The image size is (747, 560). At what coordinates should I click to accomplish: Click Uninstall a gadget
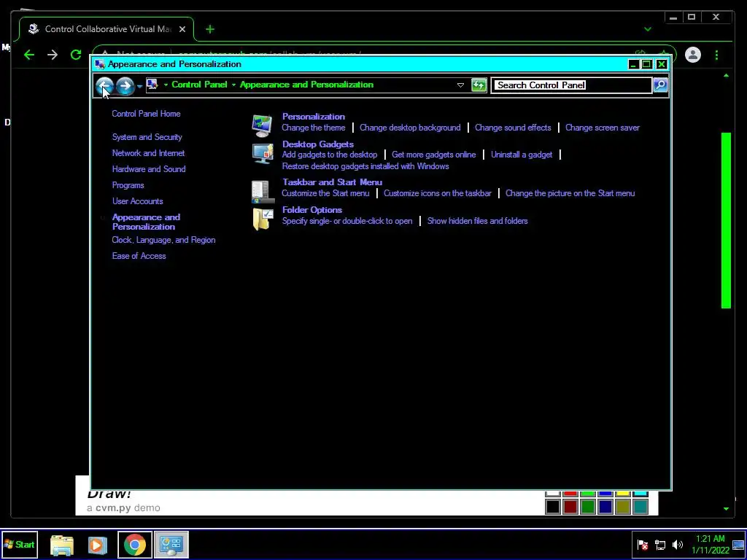(522, 155)
